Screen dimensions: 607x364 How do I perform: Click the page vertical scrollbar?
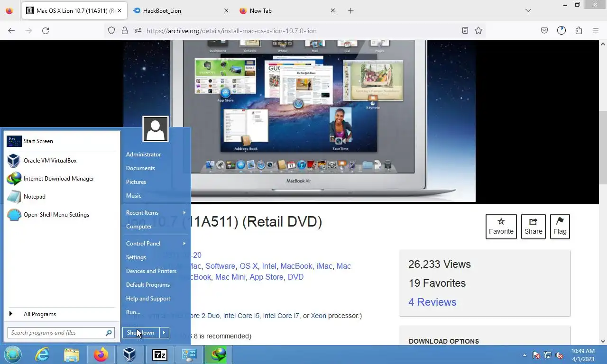pos(603,148)
